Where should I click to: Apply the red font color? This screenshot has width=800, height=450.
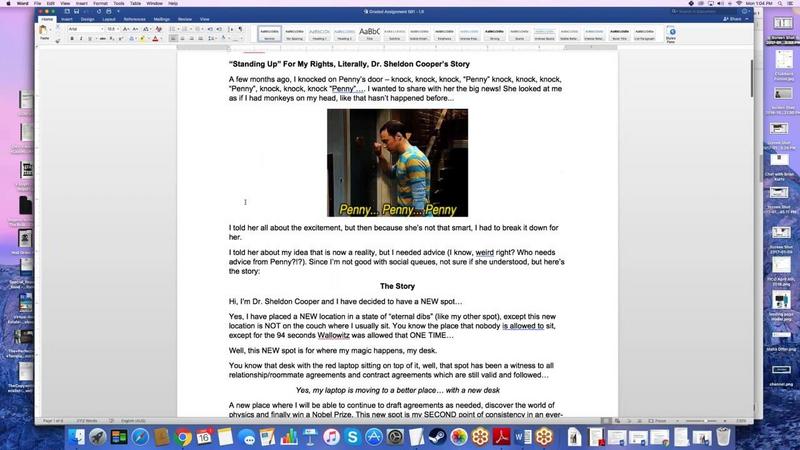(155, 38)
